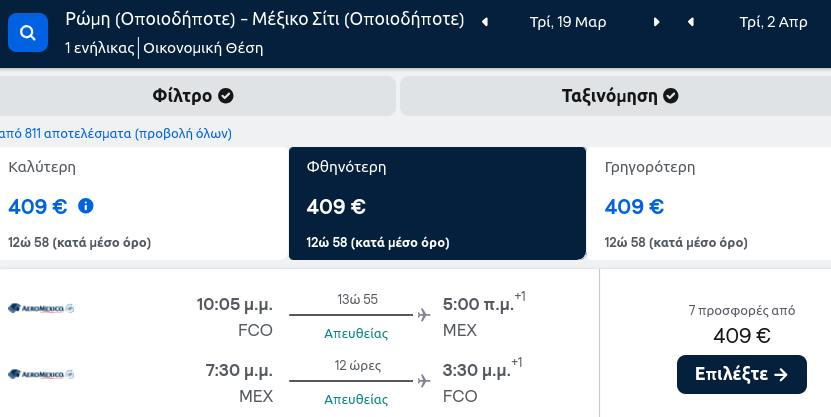Select the Φθηνότερη sorting tab
Screen dimensions: 831x417
(x=437, y=203)
